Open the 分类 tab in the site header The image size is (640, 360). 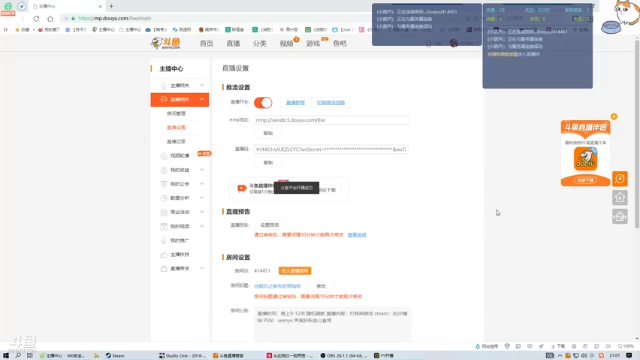[x=260, y=43]
